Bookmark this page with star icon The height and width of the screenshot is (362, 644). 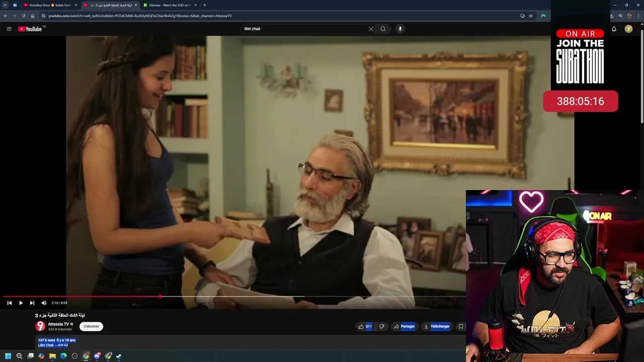531,16
